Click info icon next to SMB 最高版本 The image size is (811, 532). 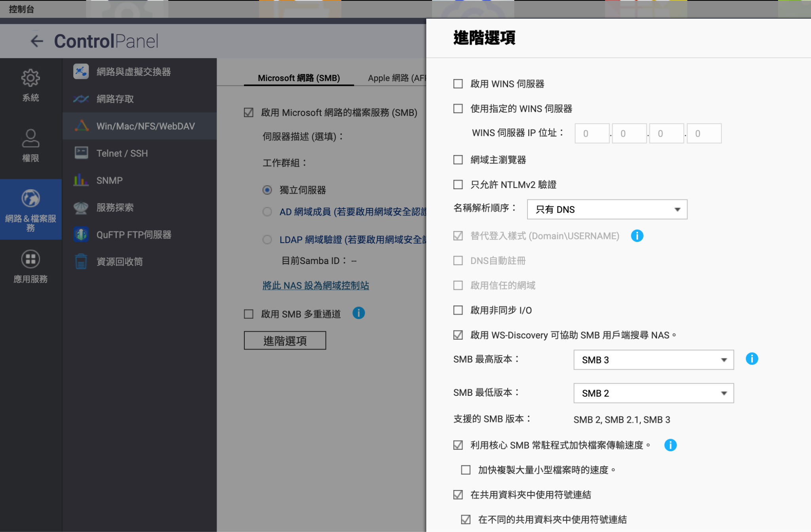pos(752,359)
